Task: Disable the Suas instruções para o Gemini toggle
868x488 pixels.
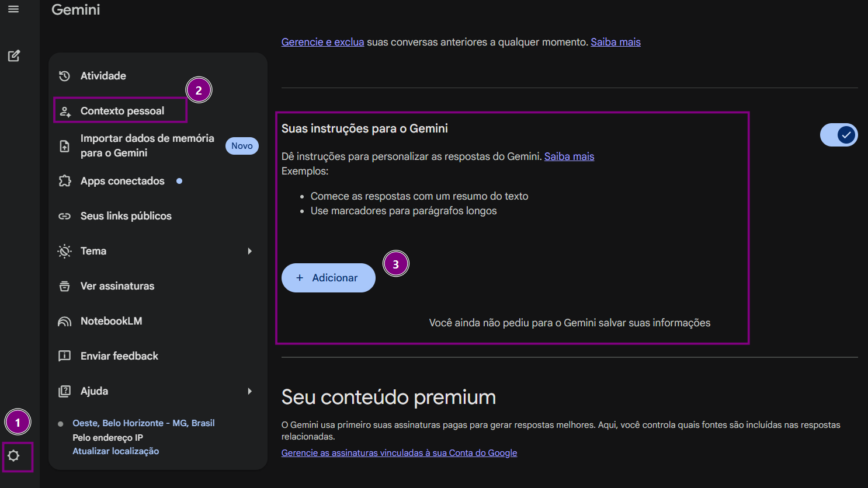Action: click(x=839, y=134)
